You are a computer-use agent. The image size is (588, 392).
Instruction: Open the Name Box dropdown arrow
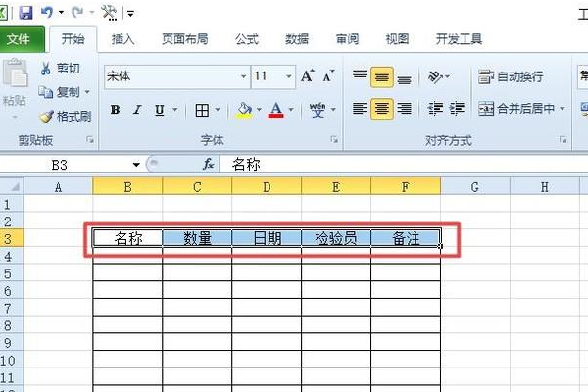(x=136, y=165)
